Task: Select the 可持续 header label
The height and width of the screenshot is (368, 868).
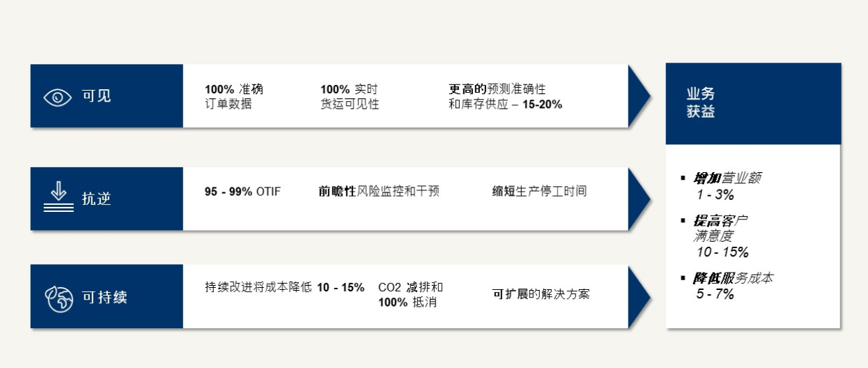Action: coord(104,298)
